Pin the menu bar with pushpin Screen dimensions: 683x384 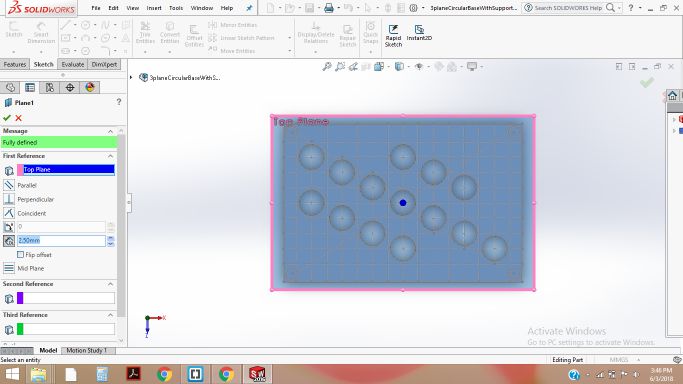(249, 8)
